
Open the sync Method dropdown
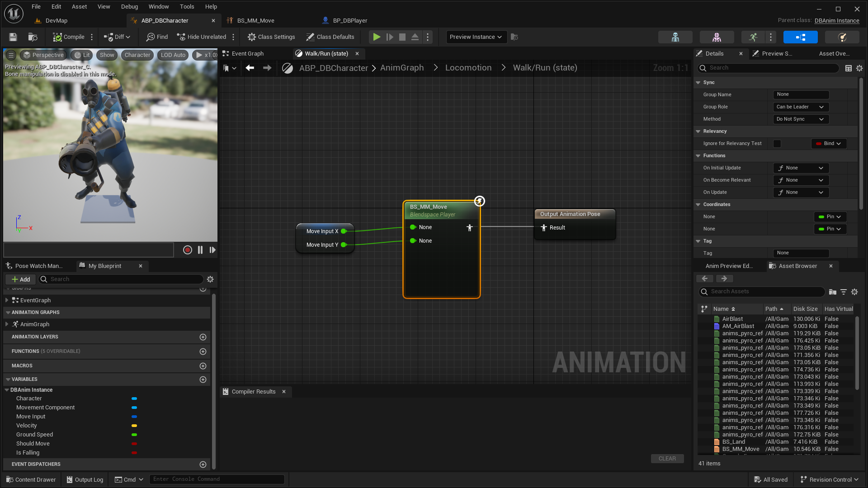800,119
